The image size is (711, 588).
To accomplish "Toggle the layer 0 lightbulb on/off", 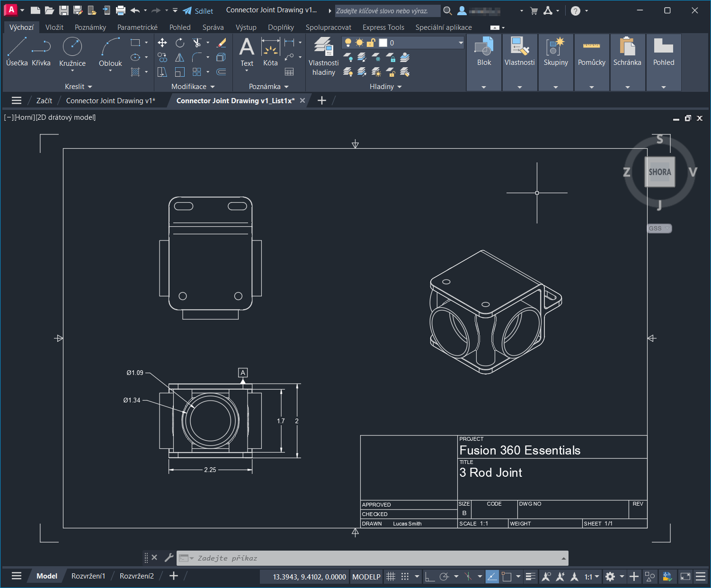I will coord(348,43).
